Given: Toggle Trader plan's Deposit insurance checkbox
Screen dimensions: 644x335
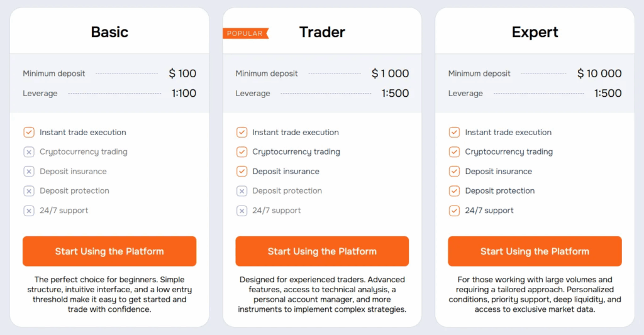Looking at the screenshot, I should (x=241, y=172).
